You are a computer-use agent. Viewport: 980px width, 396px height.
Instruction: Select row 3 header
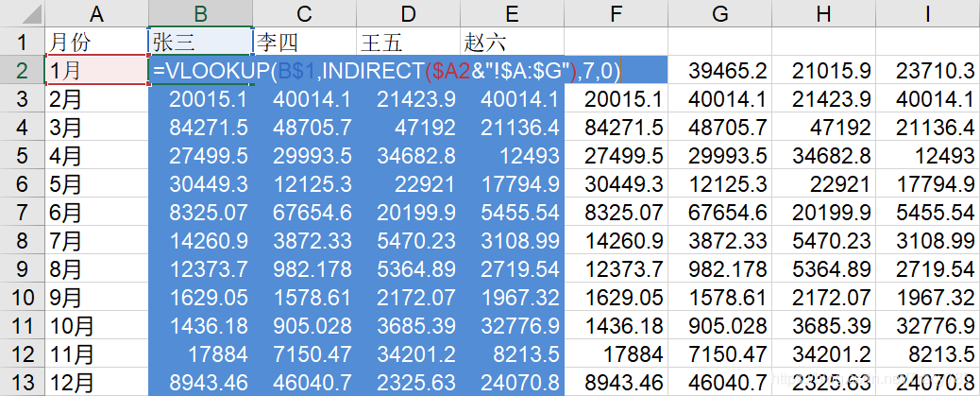point(23,99)
